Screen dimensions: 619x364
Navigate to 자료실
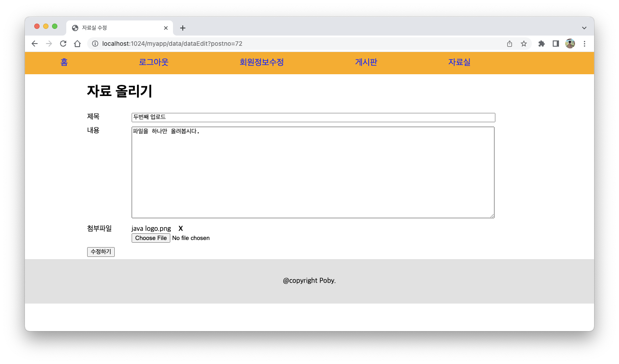click(459, 62)
